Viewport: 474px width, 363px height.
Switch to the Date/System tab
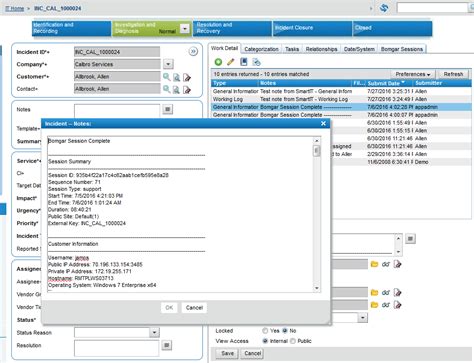point(359,49)
